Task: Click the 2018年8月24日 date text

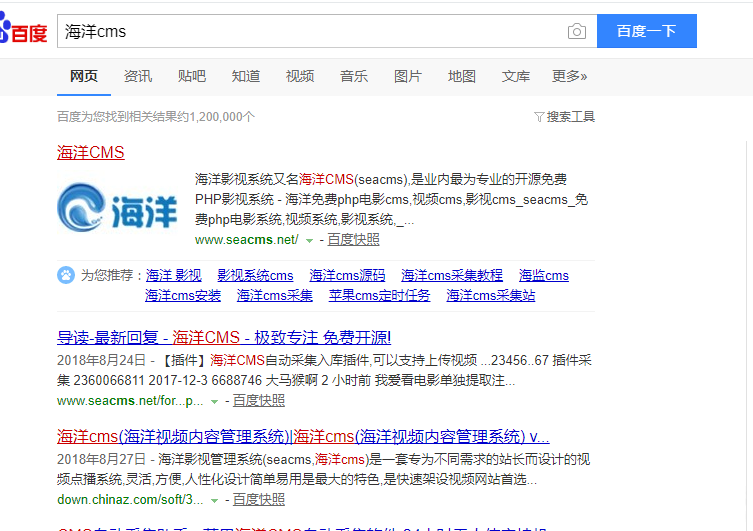Action: [x=101, y=361]
